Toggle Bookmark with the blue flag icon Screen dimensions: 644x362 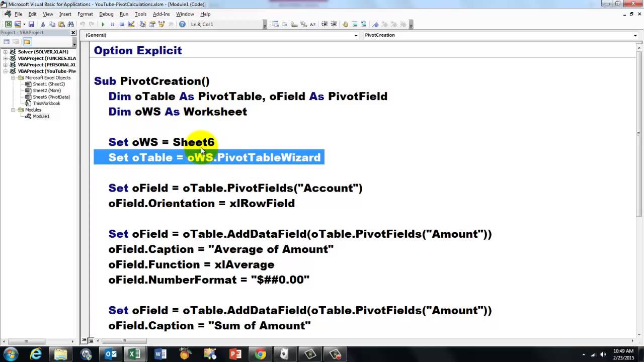click(375, 24)
